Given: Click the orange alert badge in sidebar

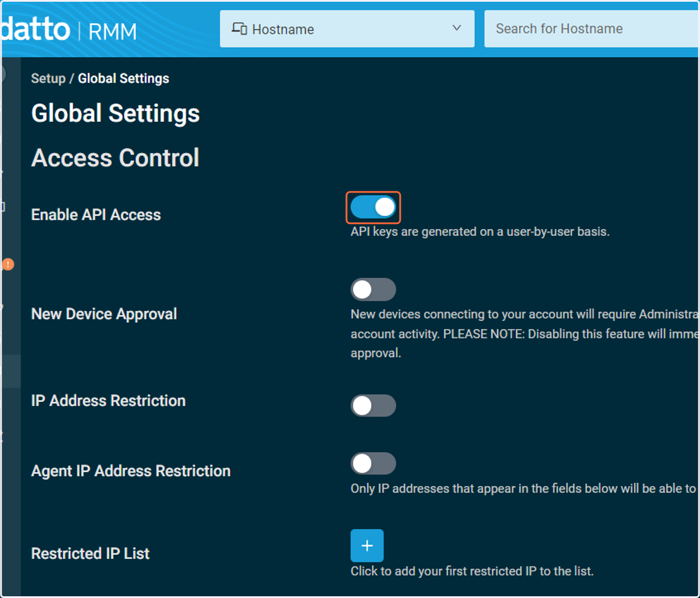Looking at the screenshot, I should point(8,264).
